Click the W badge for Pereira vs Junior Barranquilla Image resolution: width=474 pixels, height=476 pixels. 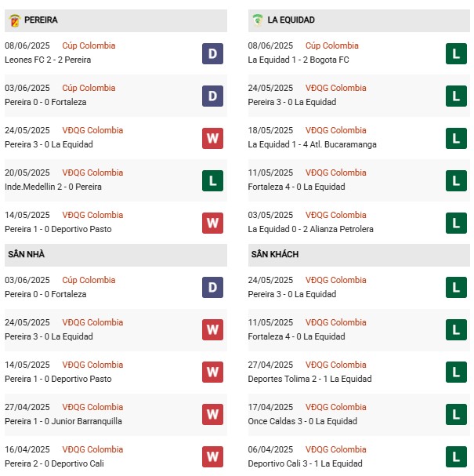[212, 415]
